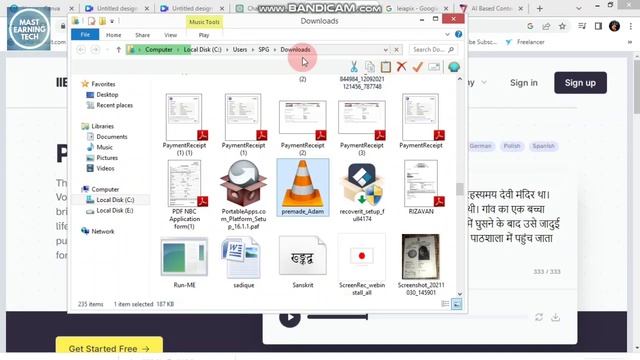This screenshot has height=360, width=640.
Task: Click the Explorer Forward navigation arrow
Action: point(95,50)
